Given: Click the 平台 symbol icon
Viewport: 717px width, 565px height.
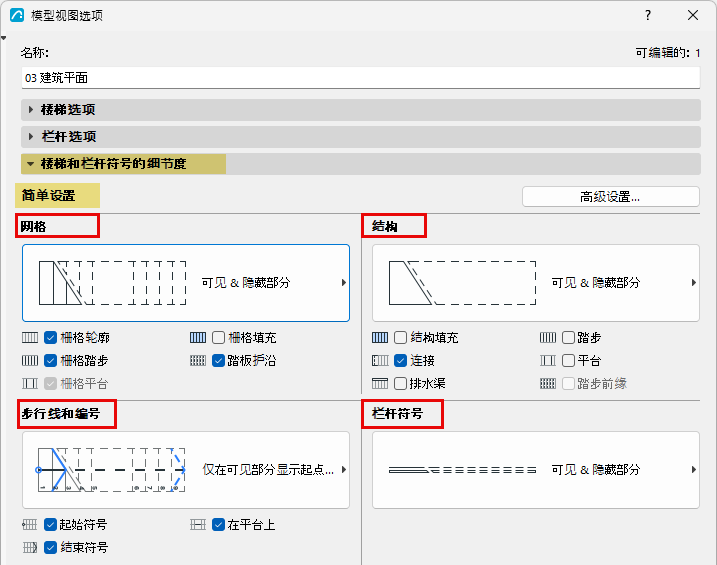Looking at the screenshot, I should (x=548, y=361).
